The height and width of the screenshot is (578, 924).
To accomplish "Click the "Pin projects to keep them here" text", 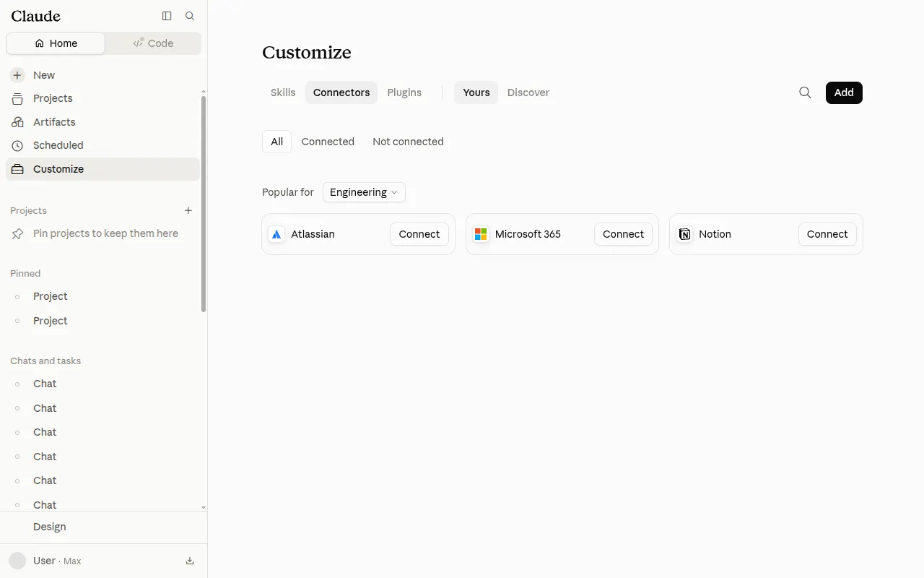I will 105,233.
